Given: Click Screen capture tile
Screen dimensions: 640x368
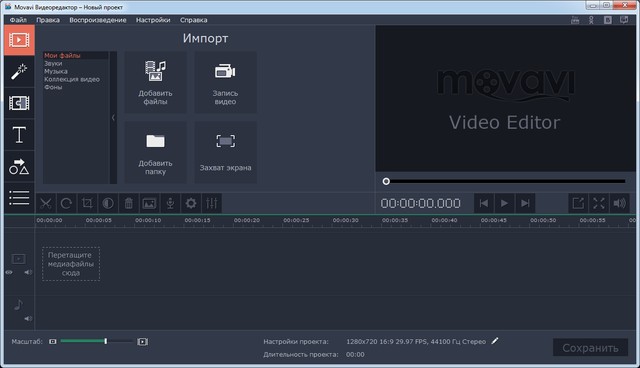Looking at the screenshot, I should (x=225, y=152).
